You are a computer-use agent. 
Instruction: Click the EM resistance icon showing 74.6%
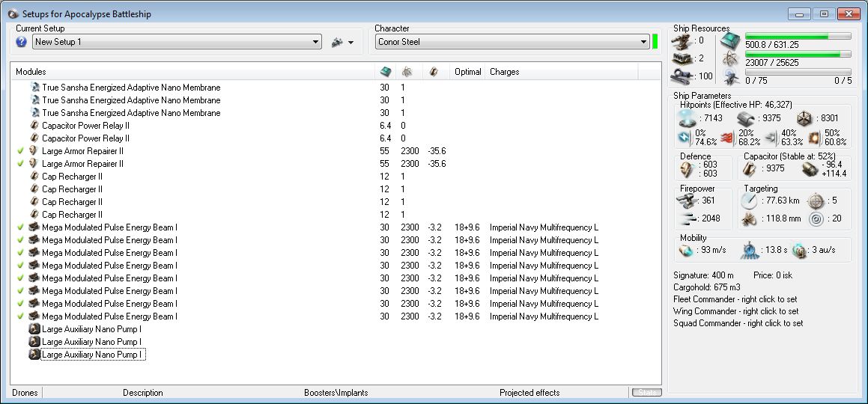point(685,138)
